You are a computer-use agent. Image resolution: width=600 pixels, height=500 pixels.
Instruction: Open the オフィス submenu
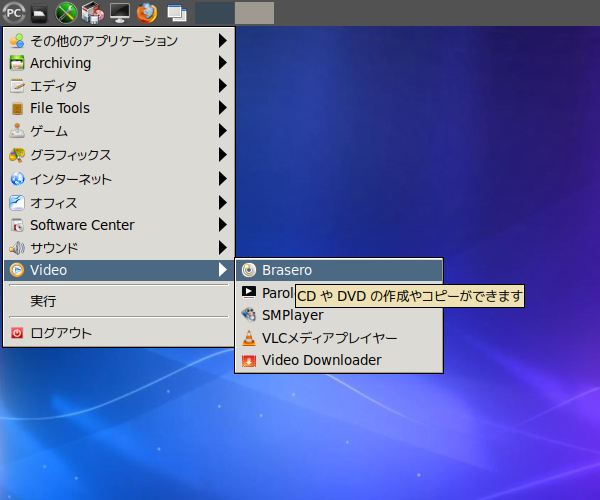pos(119,203)
